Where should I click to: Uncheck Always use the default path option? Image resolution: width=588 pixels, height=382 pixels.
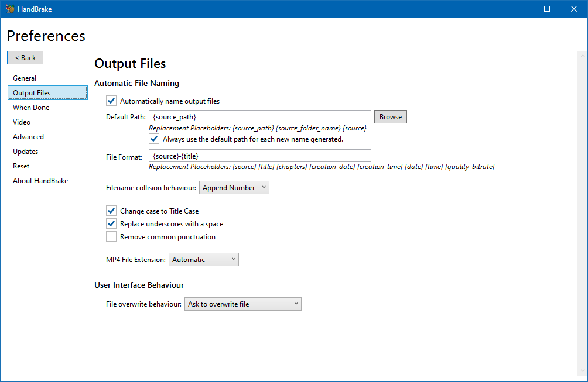pos(154,139)
